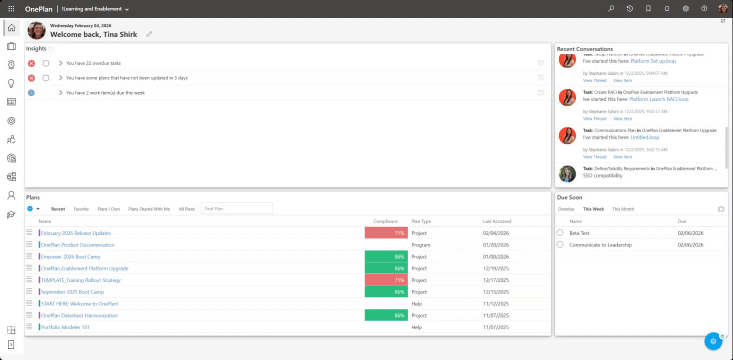The height and width of the screenshot is (360, 733).
Task: Dismiss the red icon for overdue tasks insight
Action: tap(31, 63)
